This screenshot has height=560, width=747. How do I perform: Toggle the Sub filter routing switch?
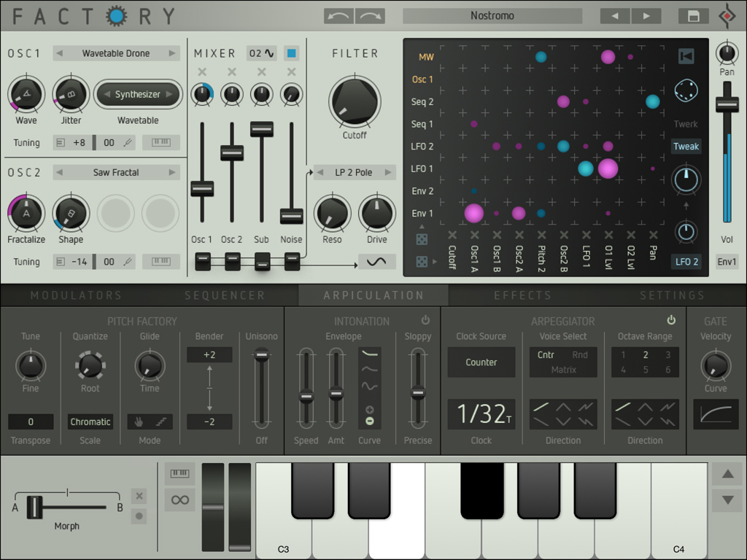(262, 262)
